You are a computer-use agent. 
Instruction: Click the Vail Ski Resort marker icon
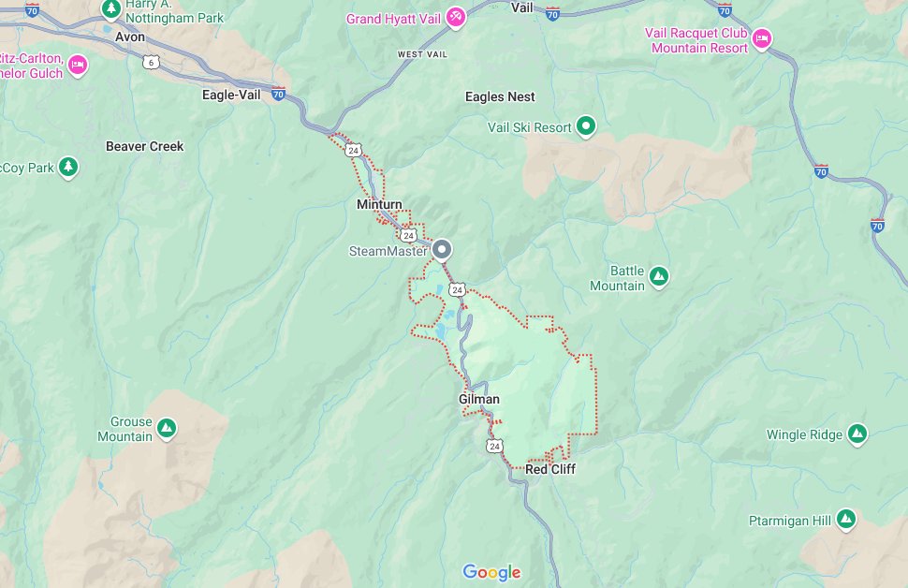[586, 125]
